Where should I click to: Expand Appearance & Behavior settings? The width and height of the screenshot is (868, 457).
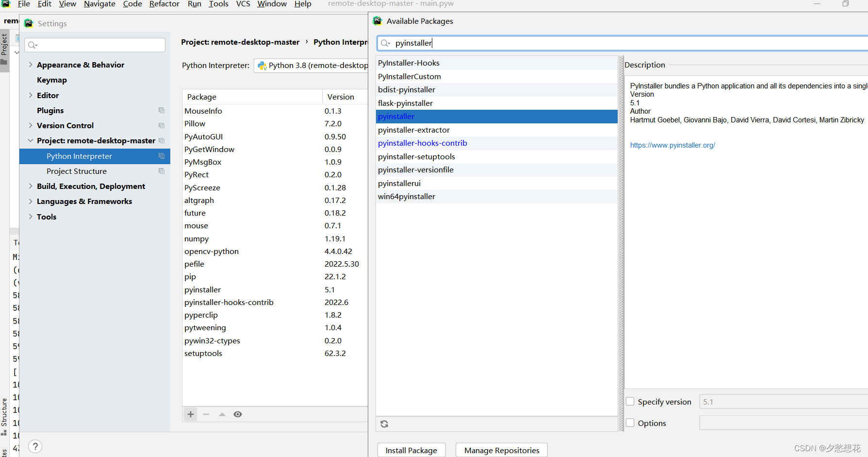click(31, 65)
